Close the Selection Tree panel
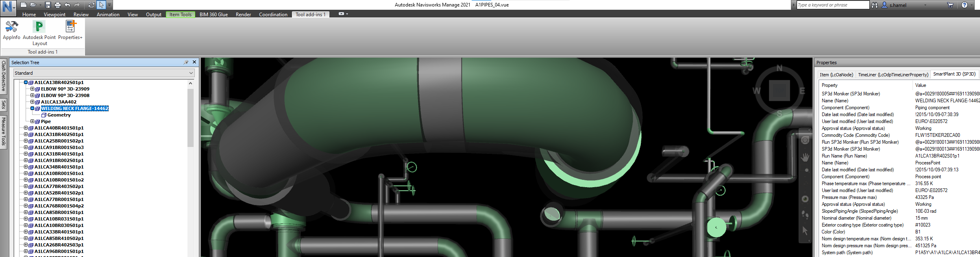This screenshot has height=257, width=980. [x=194, y=62]
